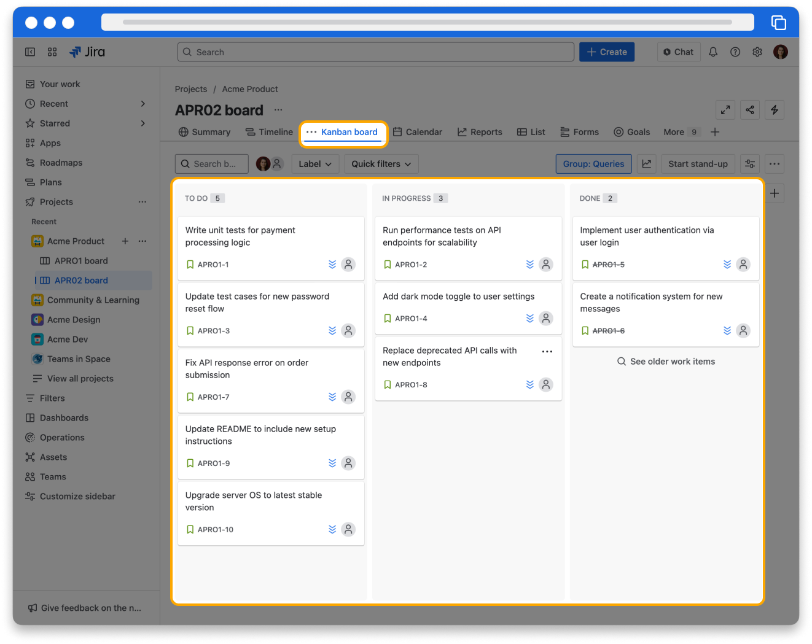Select the Kanban board tab
Screen dimensions: 812x644
(x=343, y=132)
